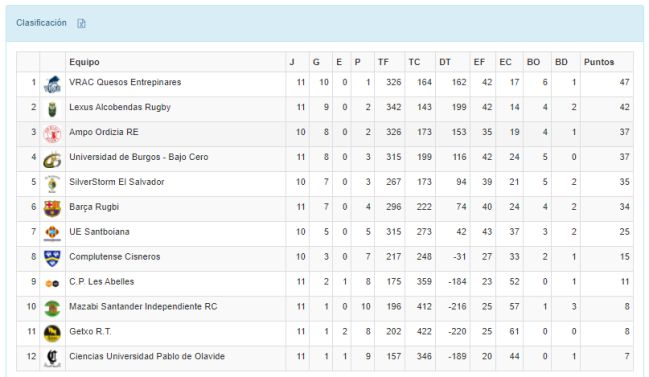Click the DT column header
This screenshot has height=377, width=649.
[445, 62]
